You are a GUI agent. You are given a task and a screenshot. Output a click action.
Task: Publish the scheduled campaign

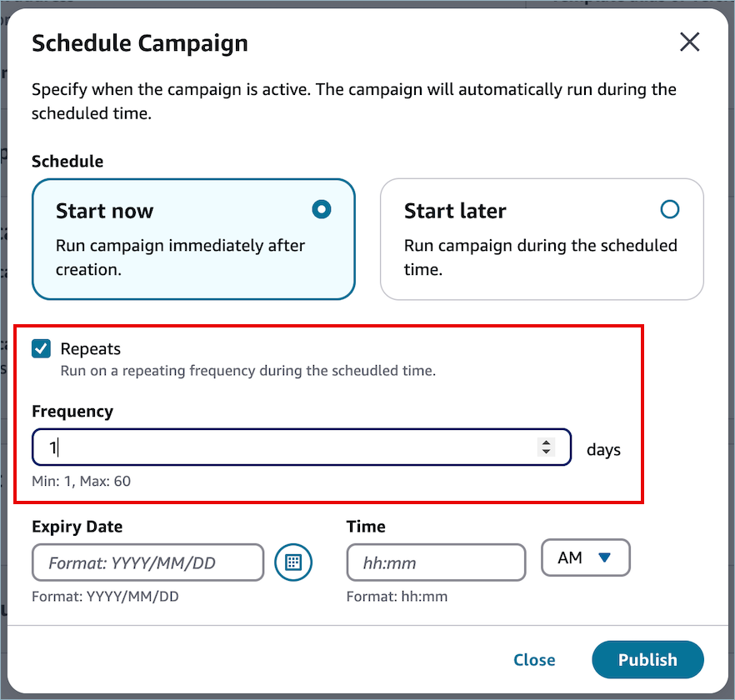point(647,659)
